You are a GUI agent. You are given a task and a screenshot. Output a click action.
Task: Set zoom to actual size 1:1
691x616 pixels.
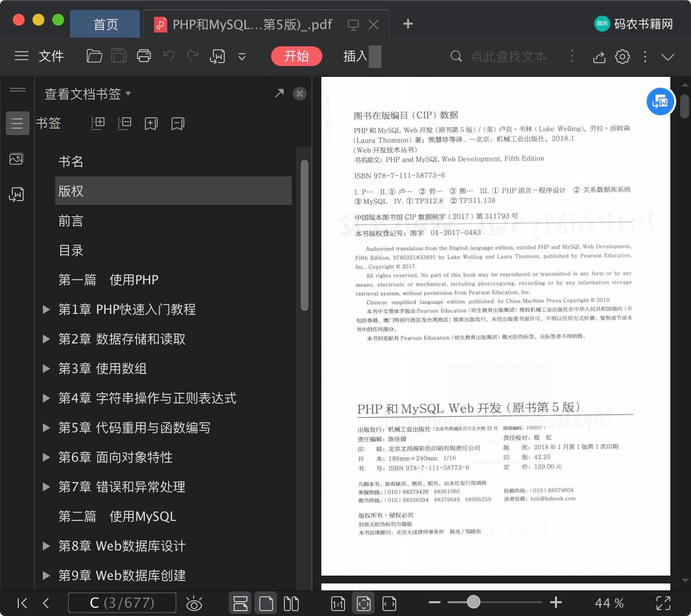[x=338, y=603]
